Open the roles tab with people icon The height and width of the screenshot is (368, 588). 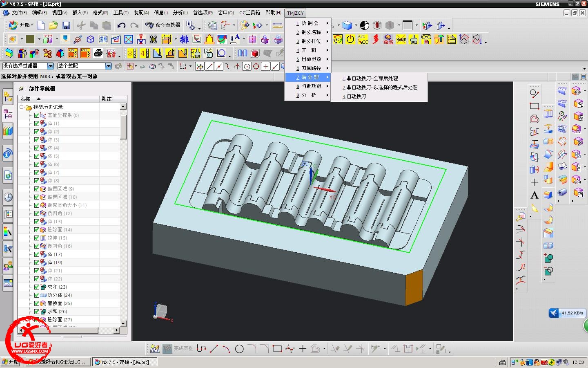[x=8, y=266]
